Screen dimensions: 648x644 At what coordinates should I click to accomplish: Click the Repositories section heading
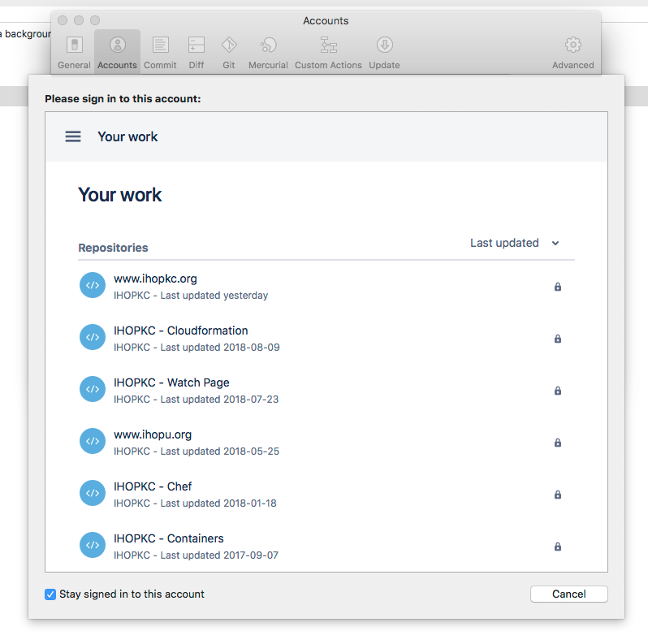pyautogui.click(x=113, y=248)
